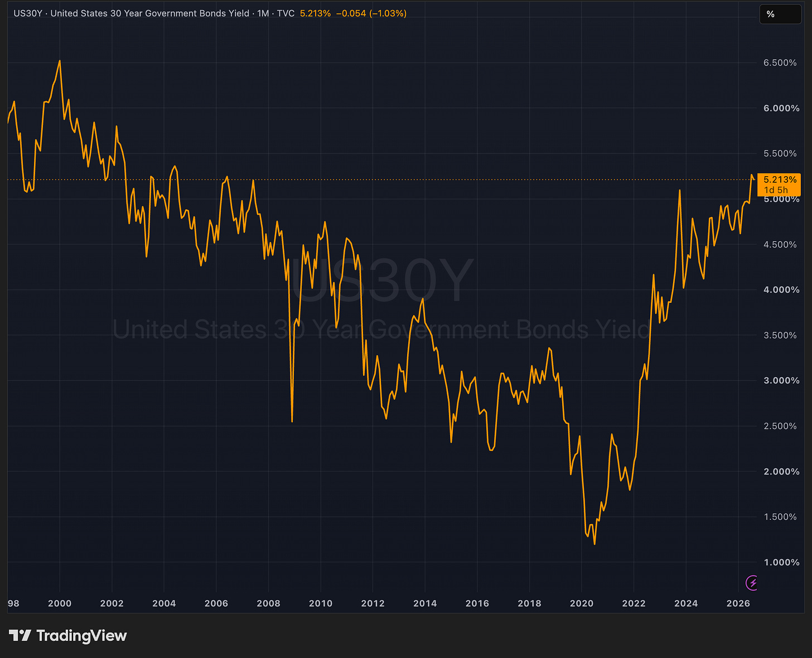Click the 2024 label on time axis
This screenshot has height=658, width=812.
686,603
